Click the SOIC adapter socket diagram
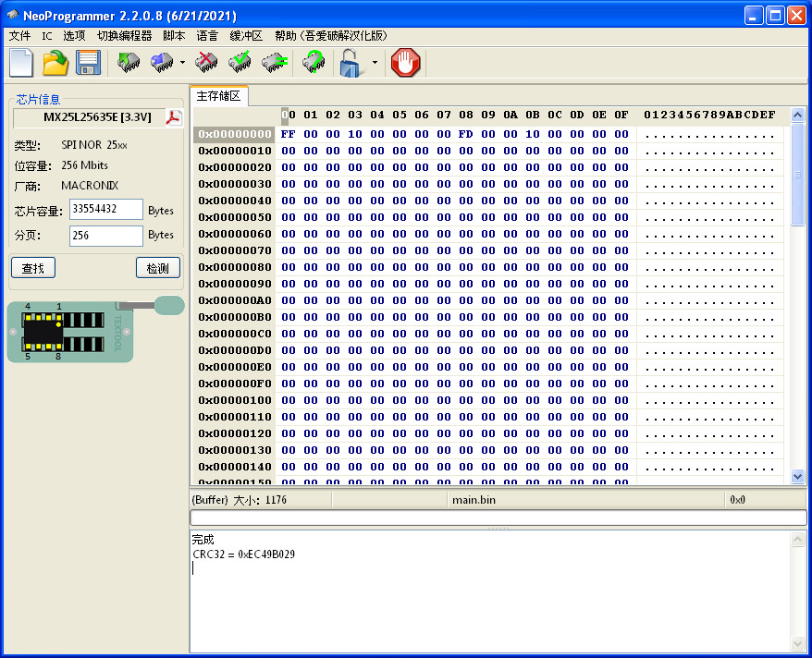This screenshot has width=812, height=658. [x=70, y=332]
